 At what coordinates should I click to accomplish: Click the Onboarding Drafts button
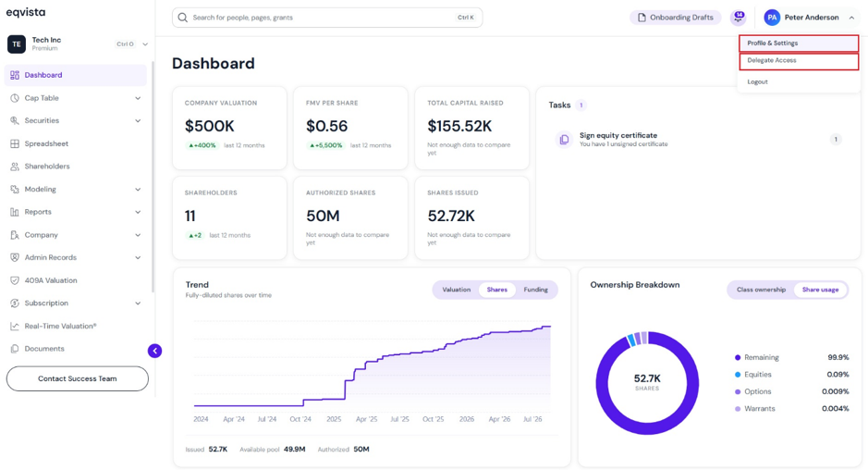[x=676, y=18]
